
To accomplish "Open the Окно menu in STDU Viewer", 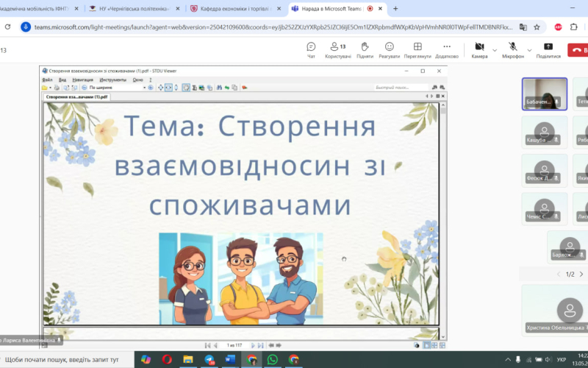I will click(137, 80).
